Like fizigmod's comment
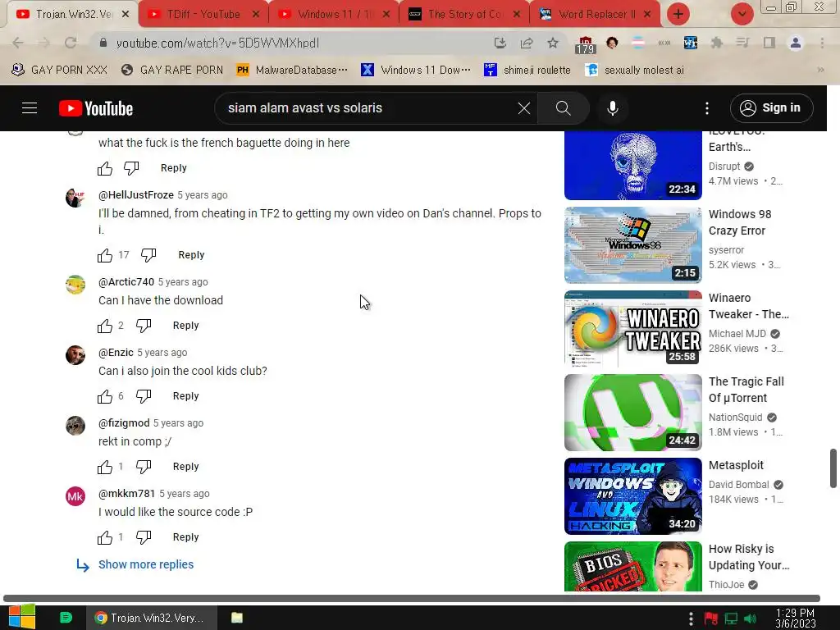This screenshot has width=840, height=630. pos(105,467)
